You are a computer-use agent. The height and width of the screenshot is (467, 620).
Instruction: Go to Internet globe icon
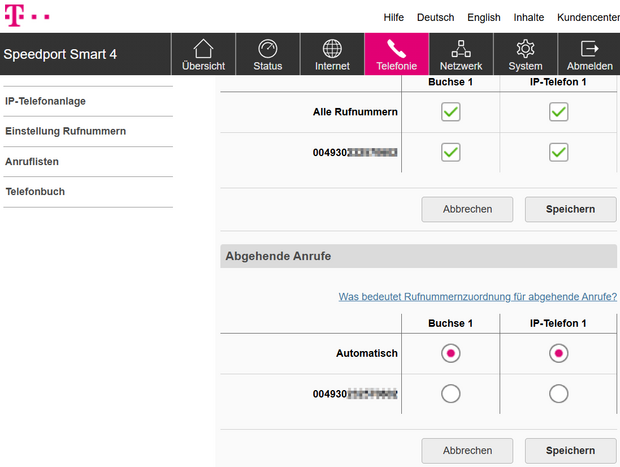click(x=332, y=50)
